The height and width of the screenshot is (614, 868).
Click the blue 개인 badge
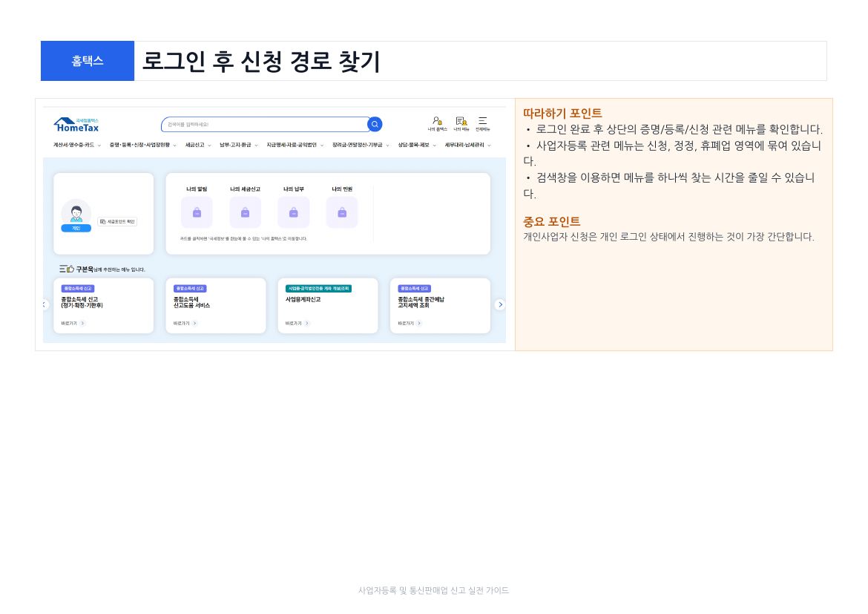[x=76, y=229]
